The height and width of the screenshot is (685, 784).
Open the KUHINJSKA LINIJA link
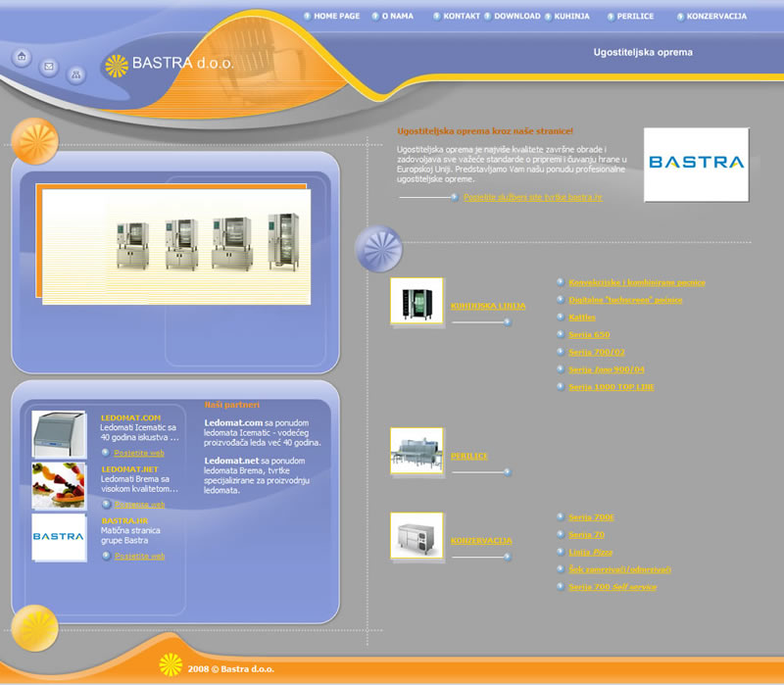(488, 306)
